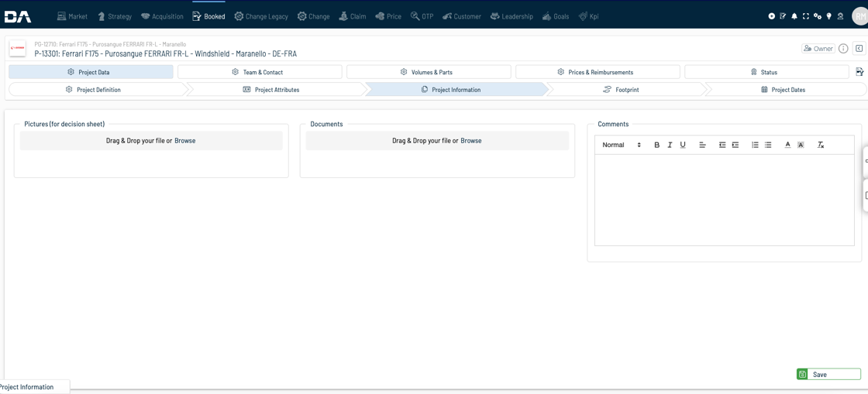The height and width of the screenshot is (394, 868).
Task: Toggle fullscreen mode icon
Action: [805, 16]
